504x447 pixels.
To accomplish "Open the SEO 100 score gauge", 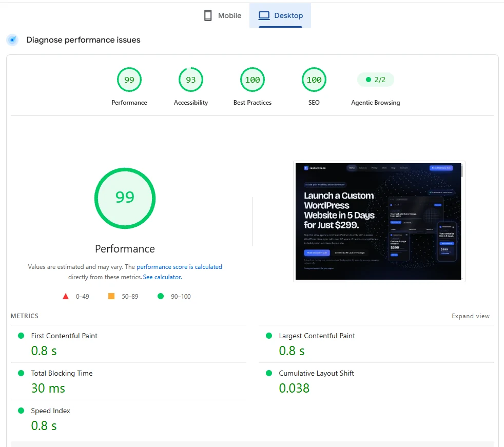I will pos(314,80).
